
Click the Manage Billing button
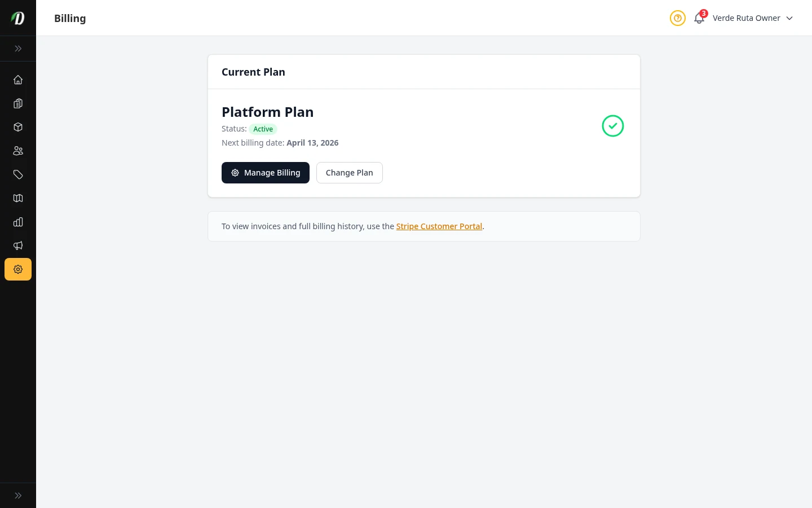point(266,173)
